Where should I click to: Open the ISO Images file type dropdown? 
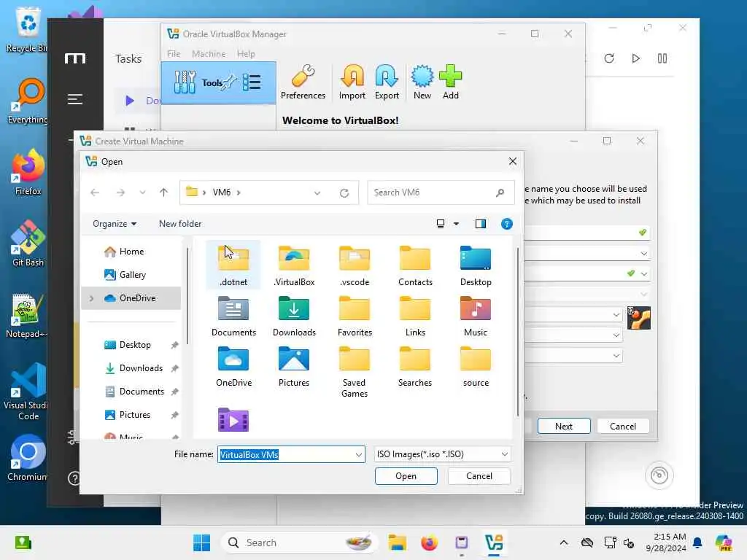(x=443, y=454)
